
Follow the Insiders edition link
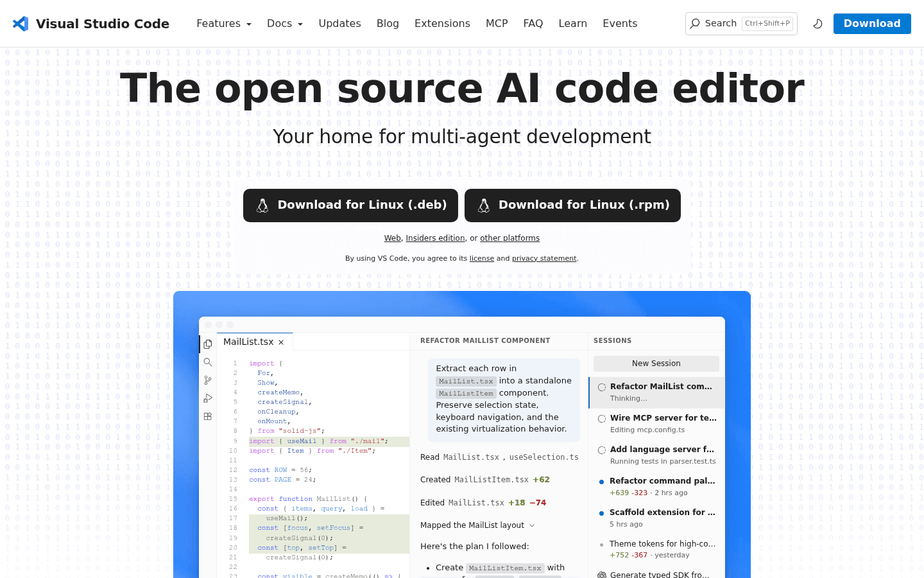[x=435, y=238]
